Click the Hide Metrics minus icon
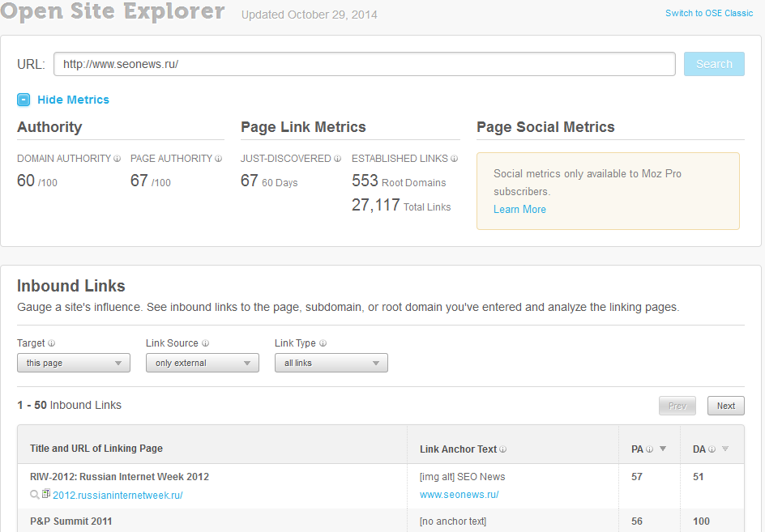 click(x=24, y=100)
